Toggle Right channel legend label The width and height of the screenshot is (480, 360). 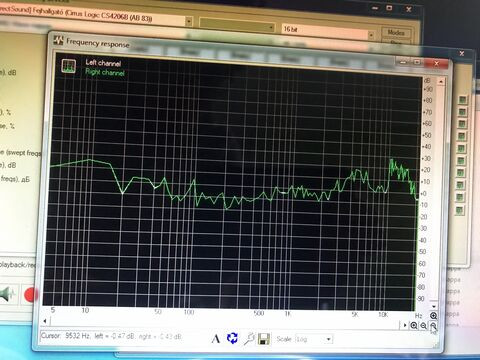105,72
